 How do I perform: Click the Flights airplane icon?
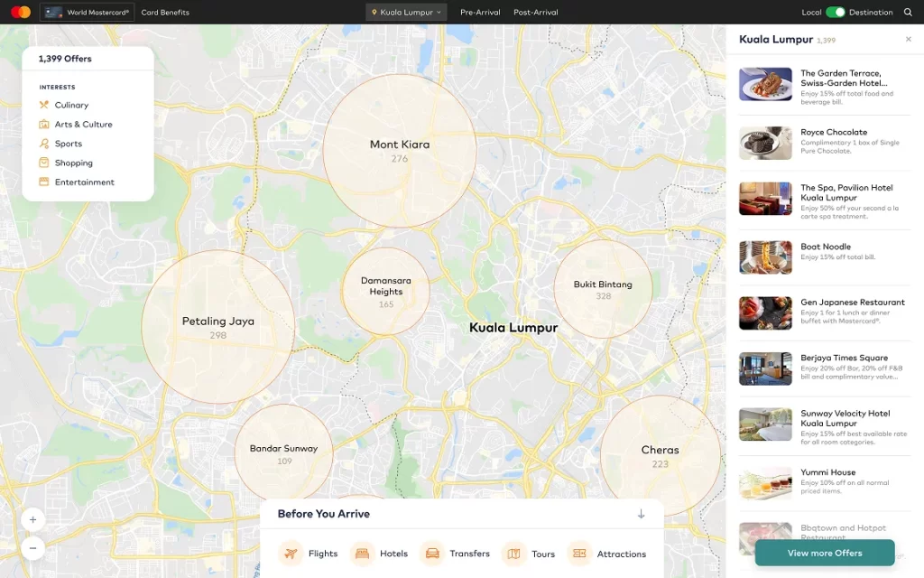pyautogui.click(x=291, y=554)
